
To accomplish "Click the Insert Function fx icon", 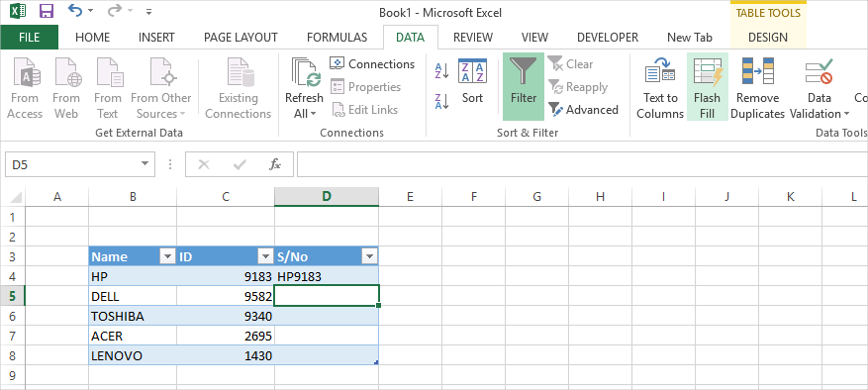I will (275, 164).
